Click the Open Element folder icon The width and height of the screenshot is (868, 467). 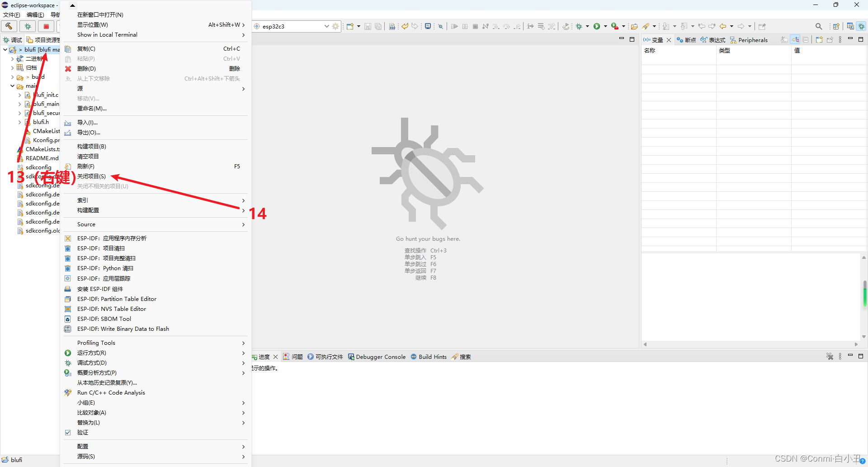[634, 26]
